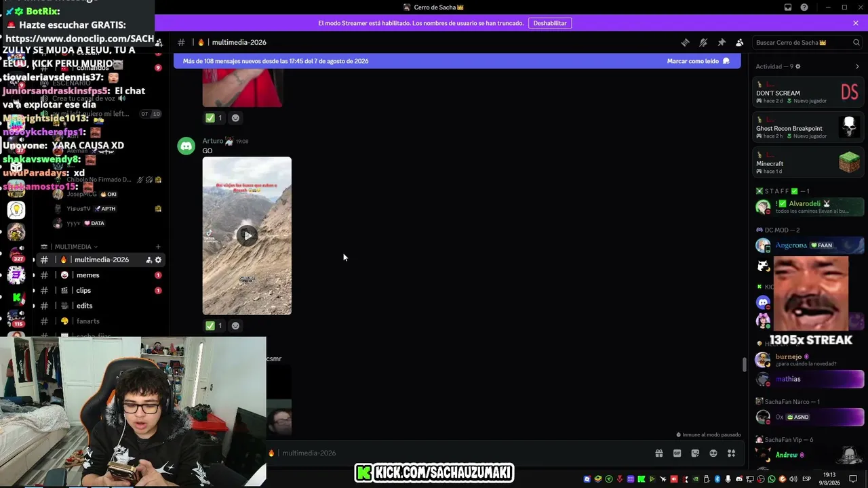Open the Discord help icon in title bar
Viewport: 868px width, 488px height.
804,7
